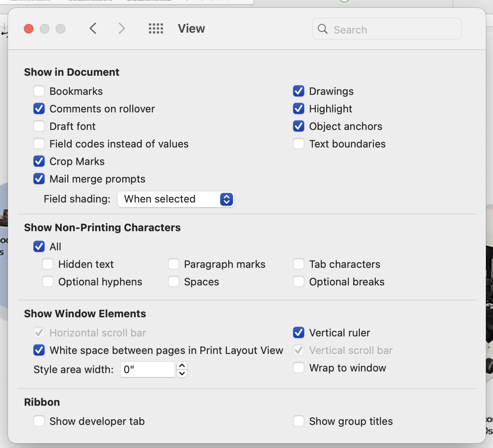Check the Tab characters box
Image resolution: width=493 pixels, height=448 pixels.
299,264
